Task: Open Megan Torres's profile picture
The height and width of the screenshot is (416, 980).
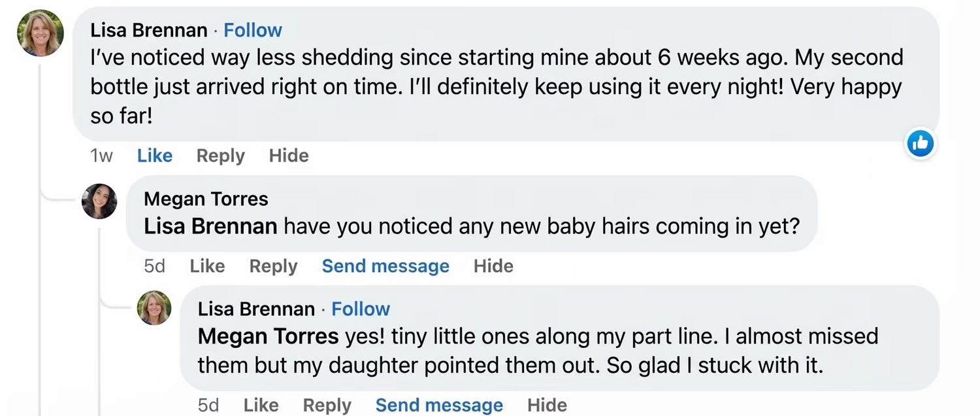Action: point(99,201)
